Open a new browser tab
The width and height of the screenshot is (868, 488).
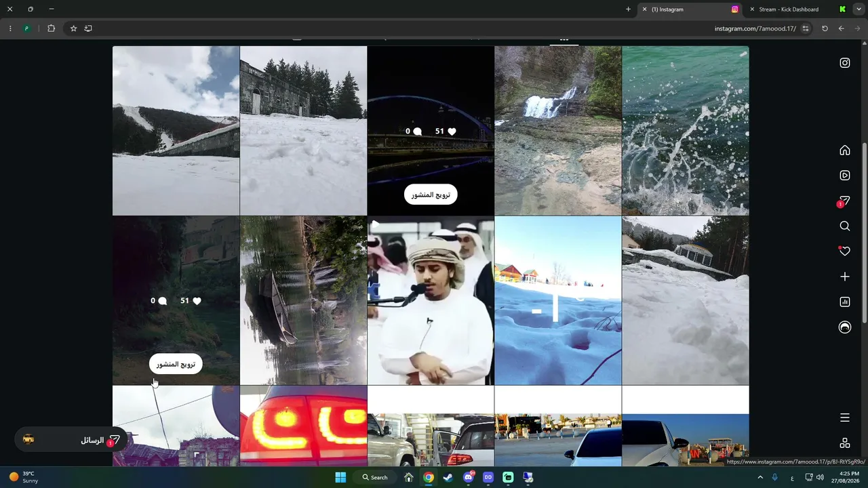pyautogui.click(x=628, y=9)
